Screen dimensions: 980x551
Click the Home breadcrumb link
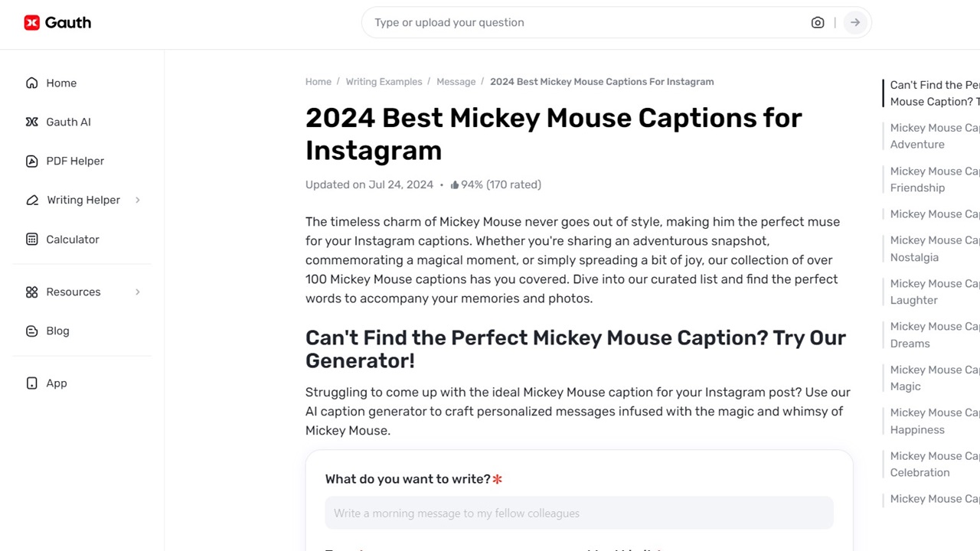click(318, 81)
